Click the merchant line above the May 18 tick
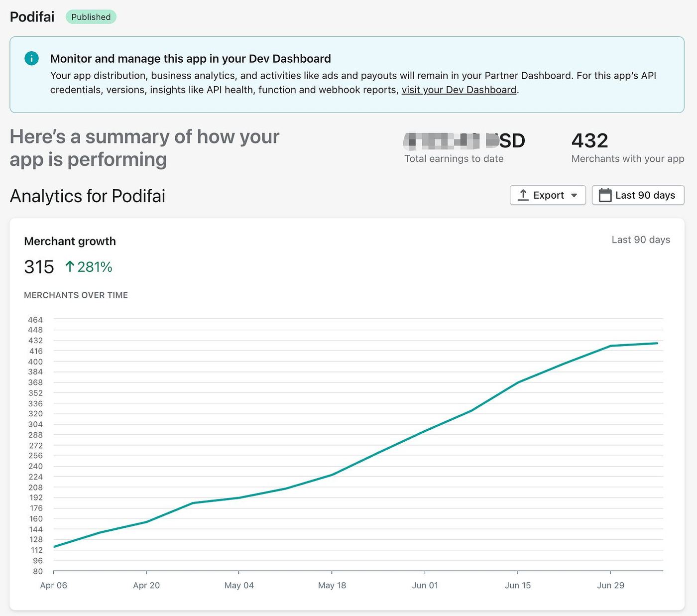 (x=332, y=475)
